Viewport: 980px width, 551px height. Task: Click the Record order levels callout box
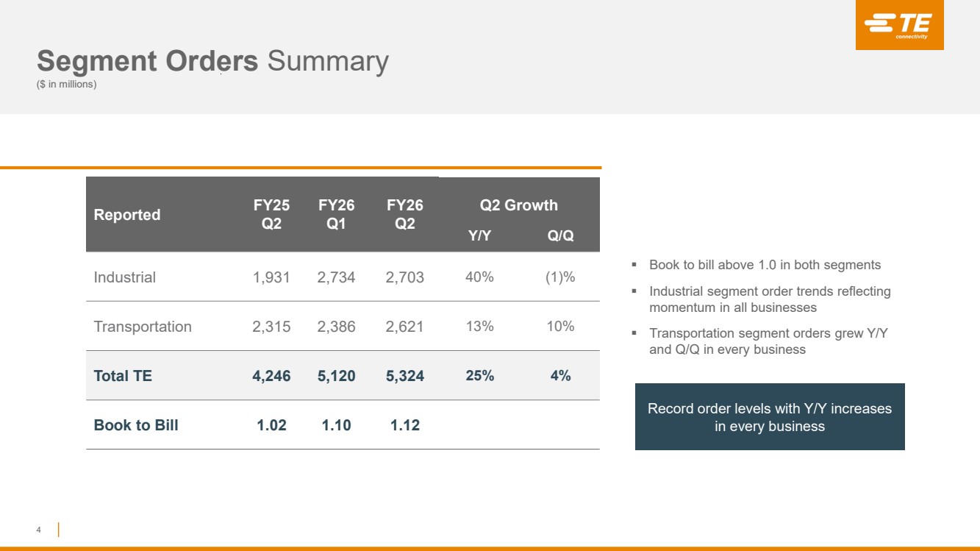(x=770, y=417)
